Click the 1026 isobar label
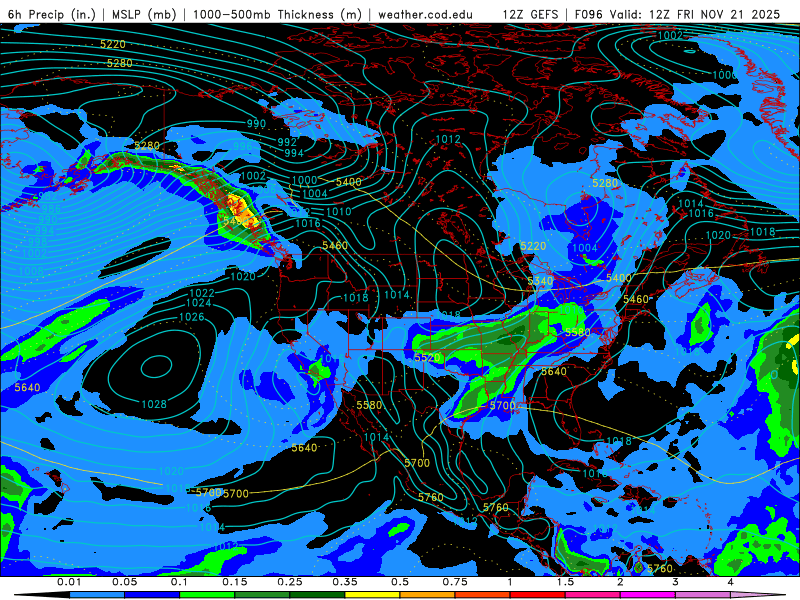Screen dimensions: 800x600 [x=192, y=317]
